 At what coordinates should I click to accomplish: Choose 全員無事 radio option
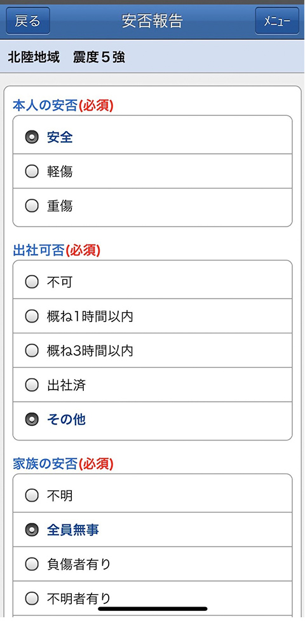click(x=152, y=530)
